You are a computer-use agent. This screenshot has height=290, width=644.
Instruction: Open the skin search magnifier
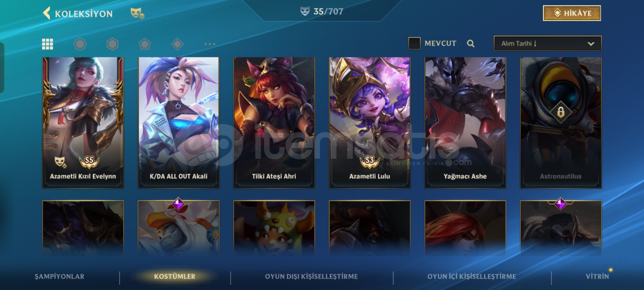pos(471,44)
